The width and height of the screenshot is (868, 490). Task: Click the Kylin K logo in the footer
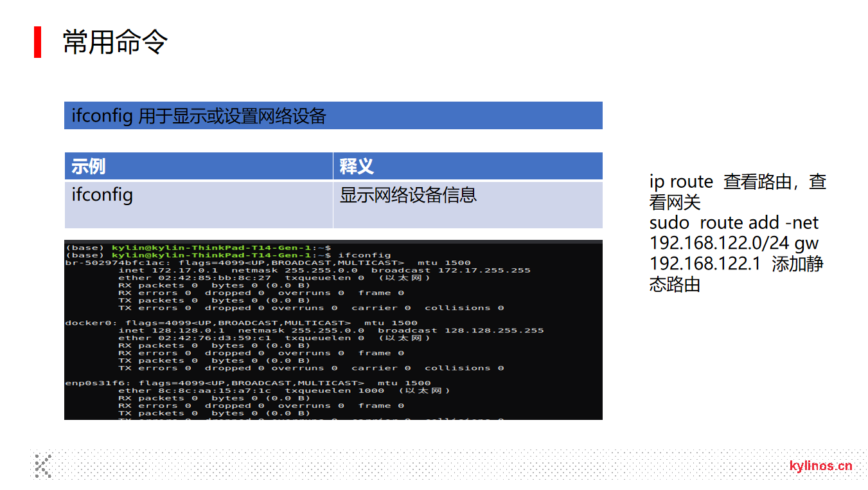pos(43,466)
